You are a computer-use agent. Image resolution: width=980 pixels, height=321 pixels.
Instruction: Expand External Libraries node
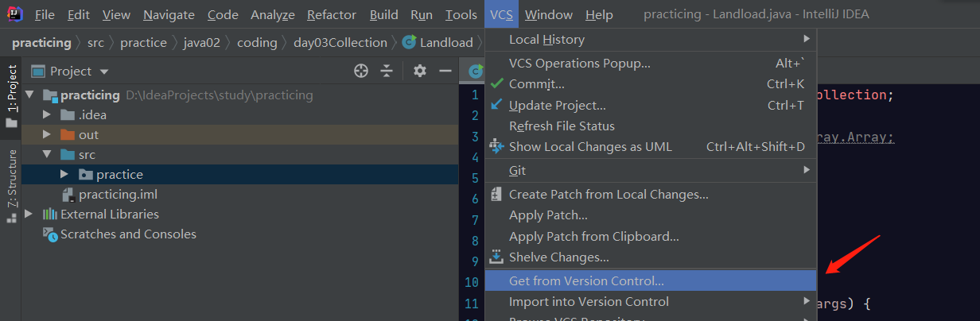coord(29,215)
